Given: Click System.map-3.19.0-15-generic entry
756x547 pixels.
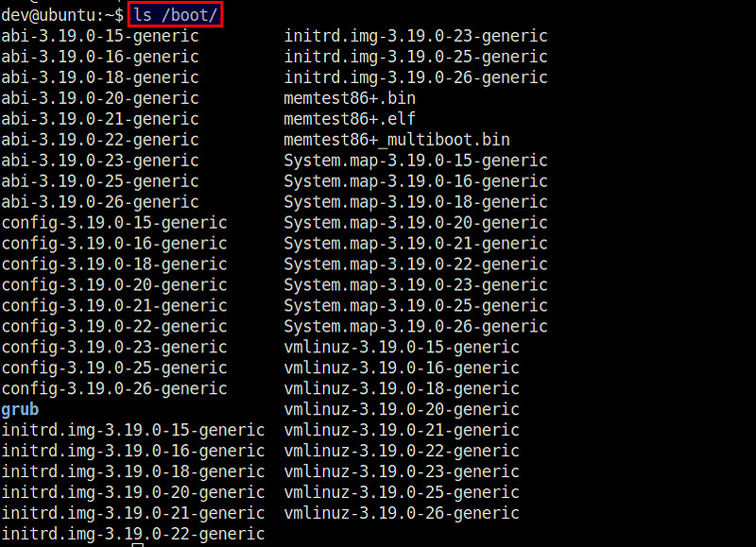Looking at the screenshot, I should 416,161.
